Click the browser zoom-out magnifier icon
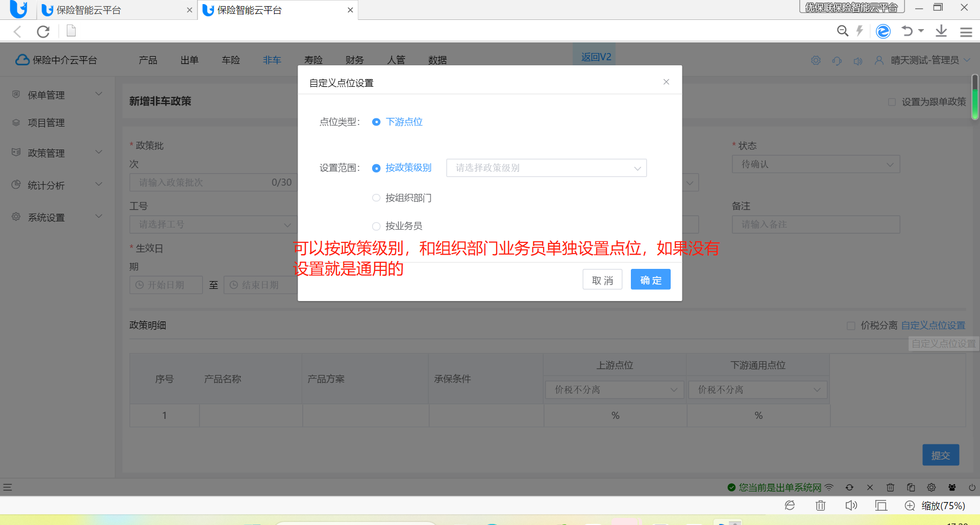980x525 pixels. click(843, 31)
